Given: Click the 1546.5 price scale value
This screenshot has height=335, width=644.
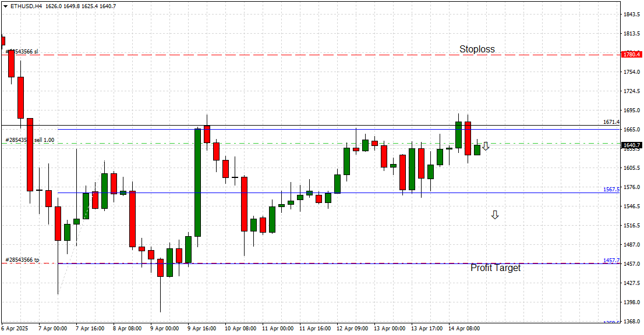Looking at the screenshot, I should (x=632, y=206).
